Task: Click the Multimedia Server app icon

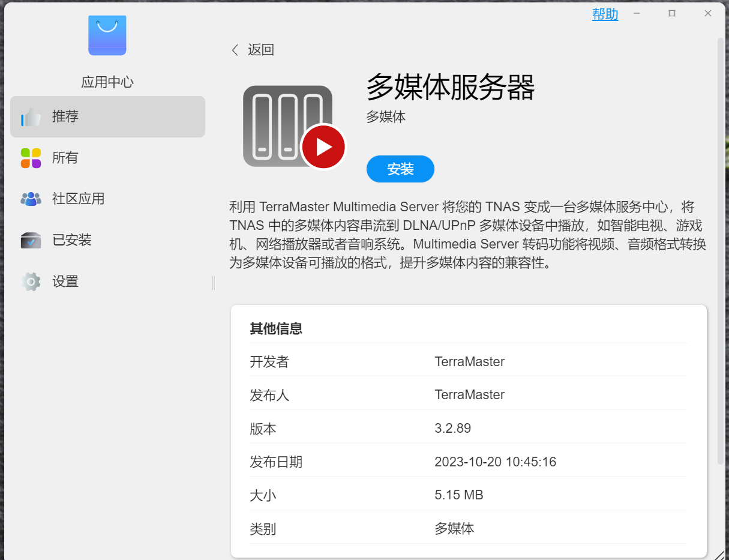Action: (294, 127)
